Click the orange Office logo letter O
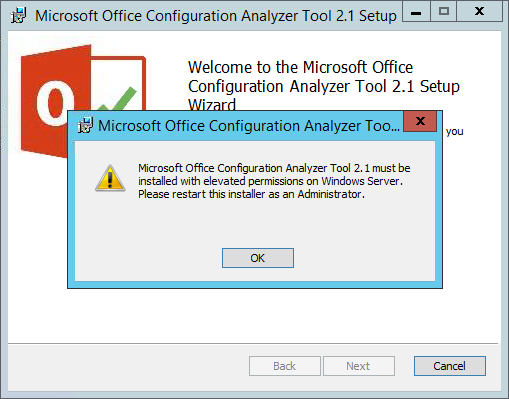The image size is (509, 399). click(x=55, y=103)
